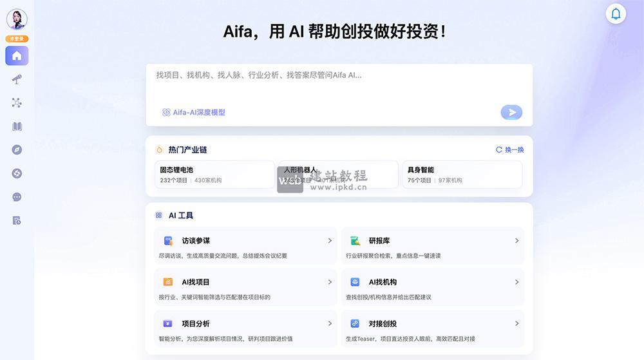Click the text 232个项目

click(x=174, y=180)
